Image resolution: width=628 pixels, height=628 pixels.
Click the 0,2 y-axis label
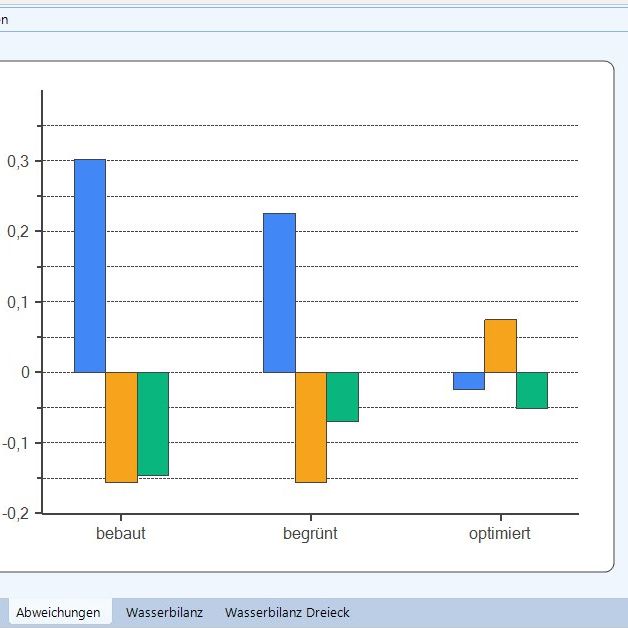[18, 231]
